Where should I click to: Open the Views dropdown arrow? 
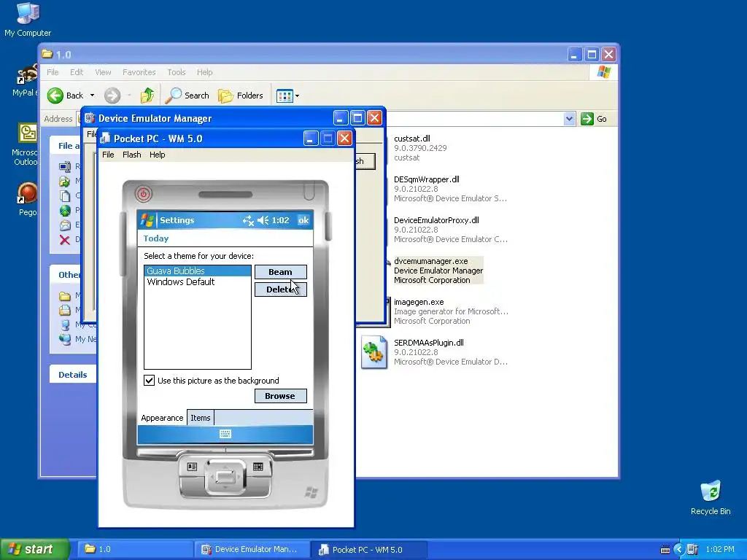(x=298, y=96)
